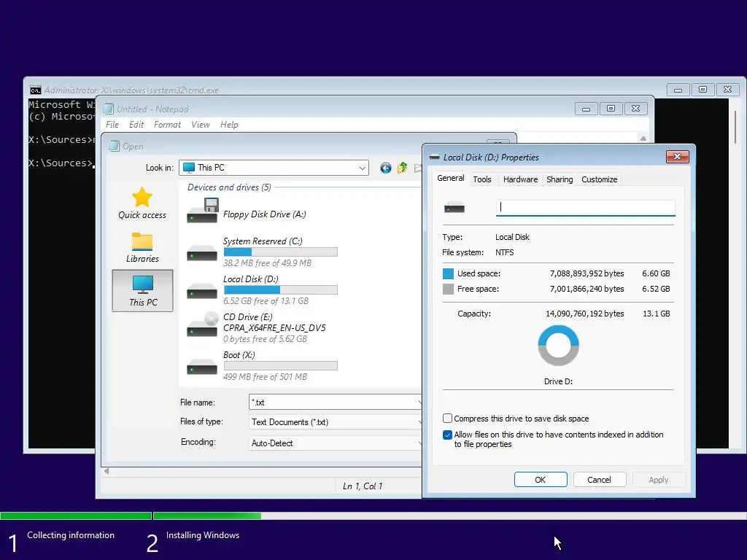Image resolution: width=747 pixels, height=560 pixels.
Task: Select the System Reserved (C:) drive icon
Action: tap(202, 253)
